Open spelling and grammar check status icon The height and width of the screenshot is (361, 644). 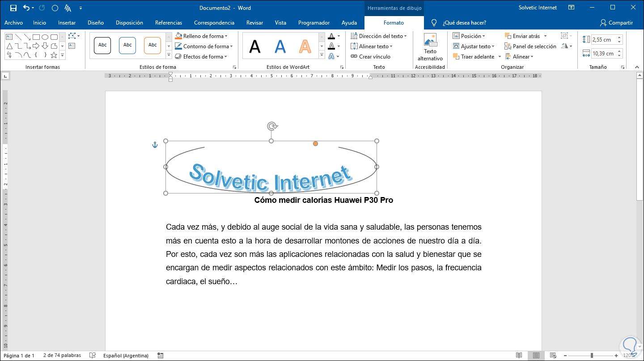[x=93, y=356]
